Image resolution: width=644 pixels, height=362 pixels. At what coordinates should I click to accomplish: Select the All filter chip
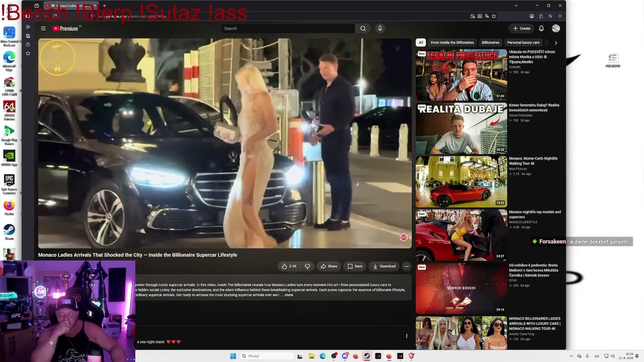(421, 43)
